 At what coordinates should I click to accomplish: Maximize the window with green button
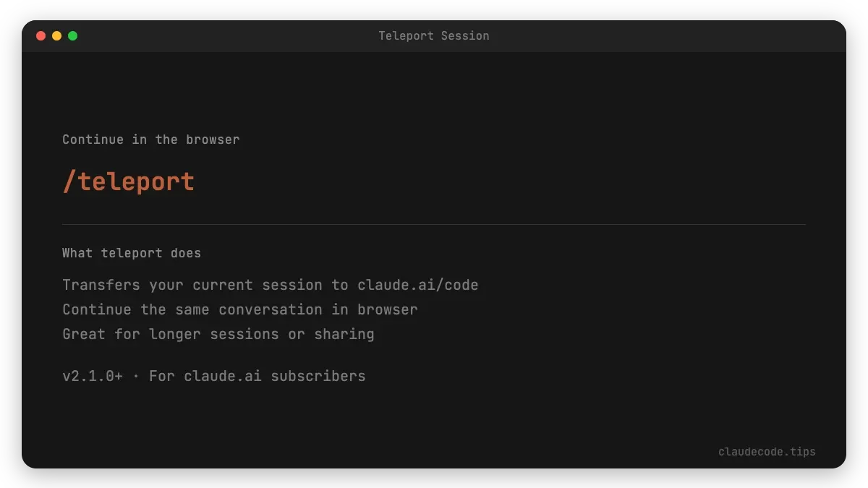point(72,35)
